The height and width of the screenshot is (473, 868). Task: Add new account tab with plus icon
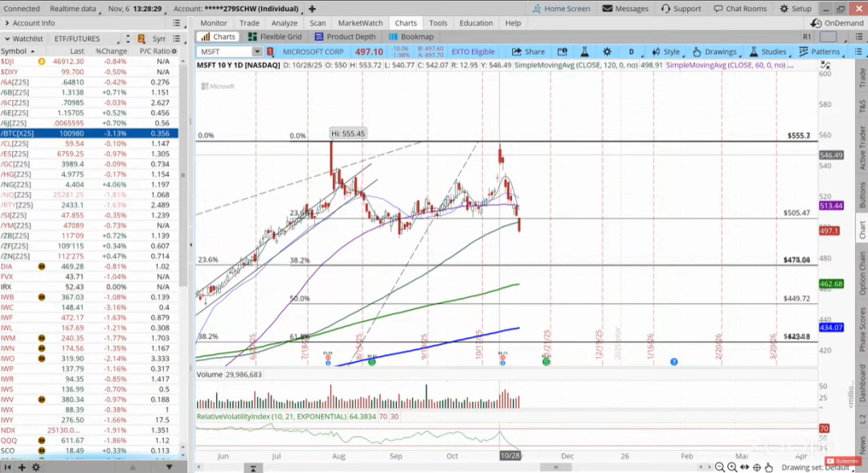coord(312,8)
